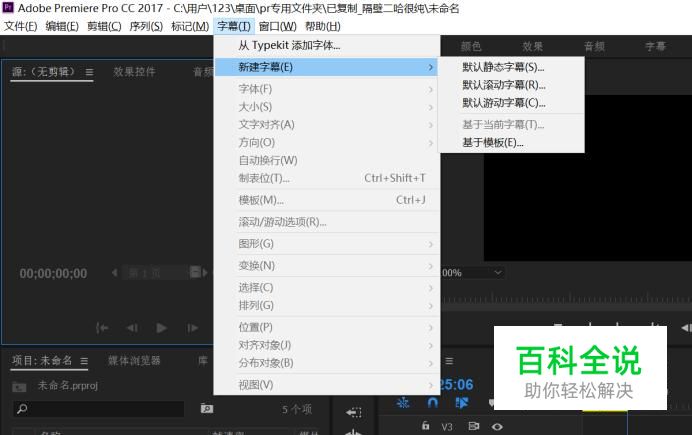
Task: Switch to the 音频 workspace tab
Action: pos(594,46)
